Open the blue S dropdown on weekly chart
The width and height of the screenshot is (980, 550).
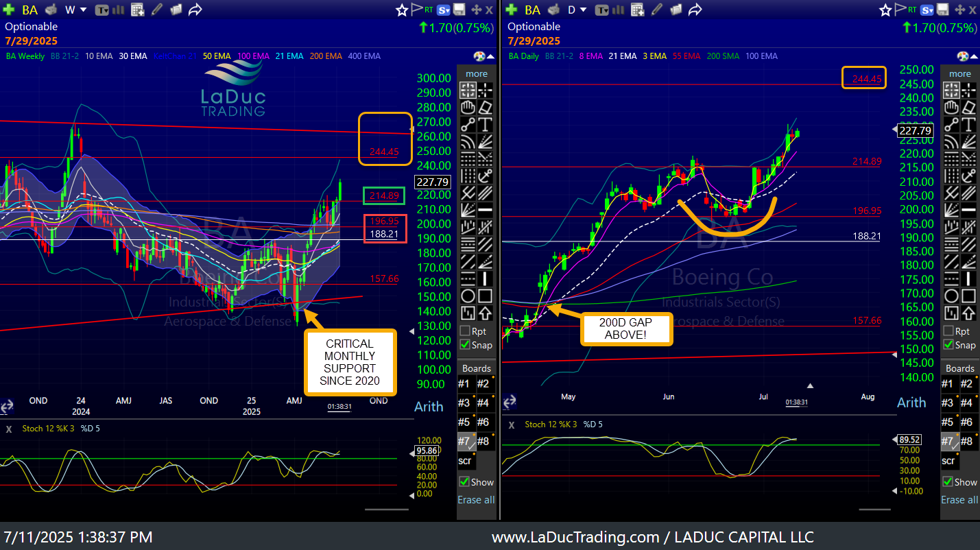[x=443, y=10]
